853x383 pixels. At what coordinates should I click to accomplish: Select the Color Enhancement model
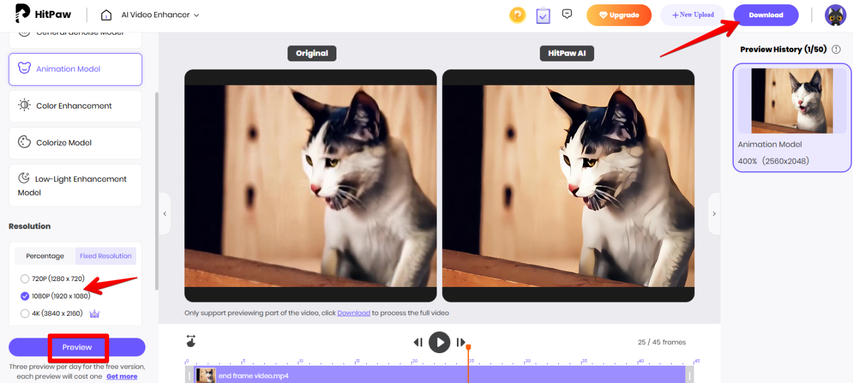pyautogui.click(x=75, y=106)
